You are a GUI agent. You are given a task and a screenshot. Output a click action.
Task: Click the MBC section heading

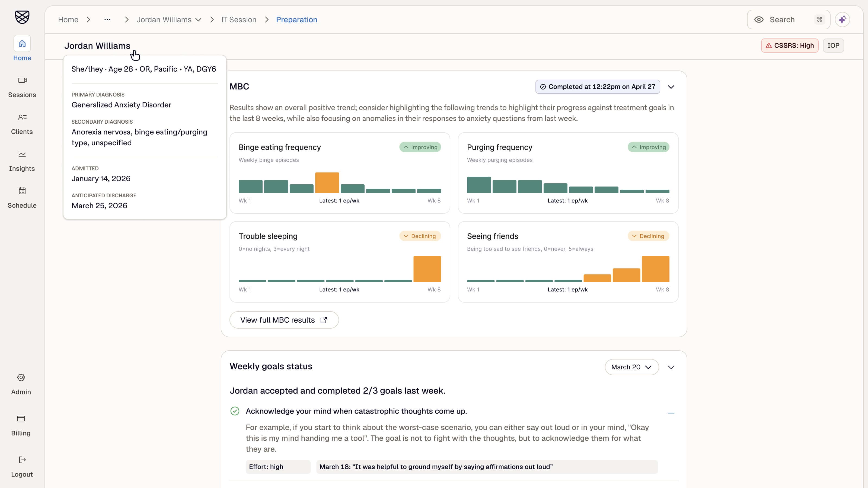coord(239,86)
